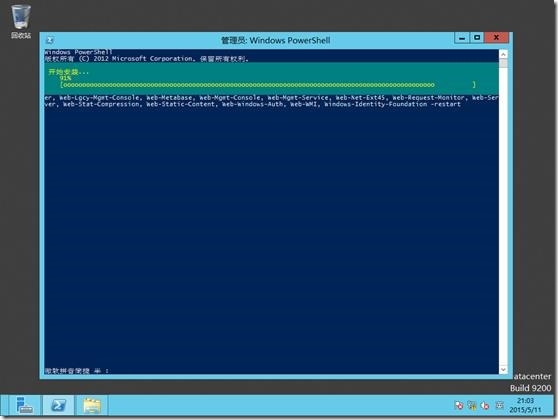Click the PowerShell vertical scrollbar thumb
The height and width of the screenshot is (420, 558).
coord(503,63)
